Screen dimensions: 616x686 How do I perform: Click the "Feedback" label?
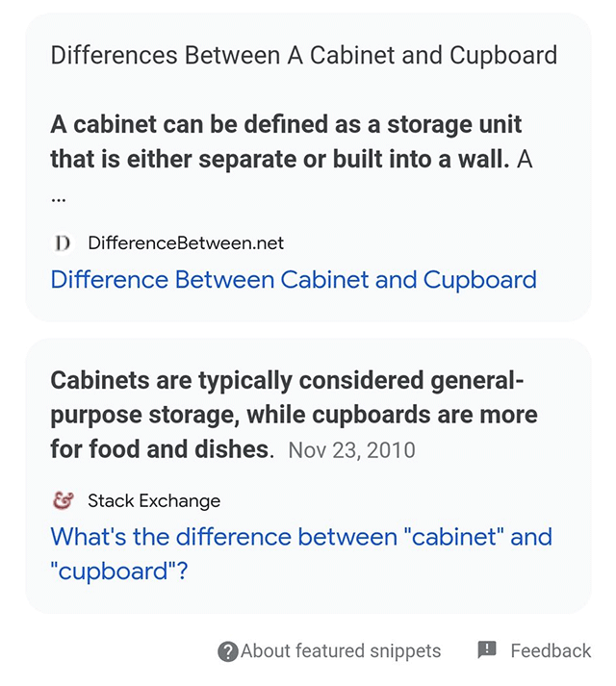551,651
